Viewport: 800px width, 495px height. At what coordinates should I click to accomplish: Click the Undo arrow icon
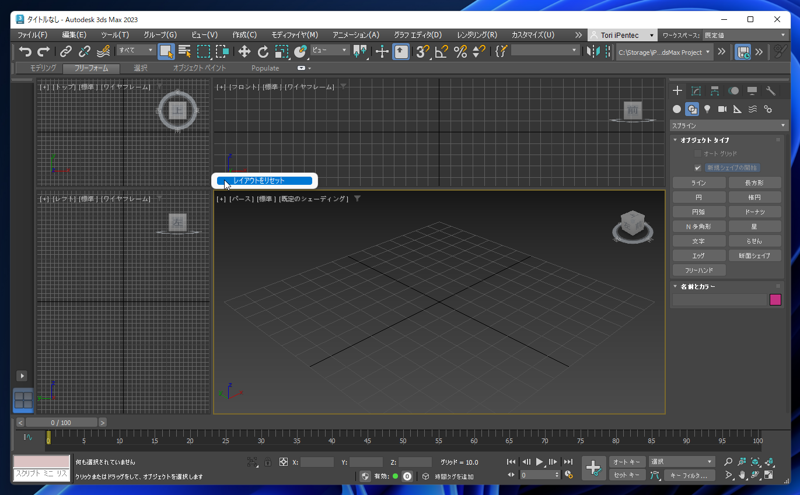coord(24,51)
